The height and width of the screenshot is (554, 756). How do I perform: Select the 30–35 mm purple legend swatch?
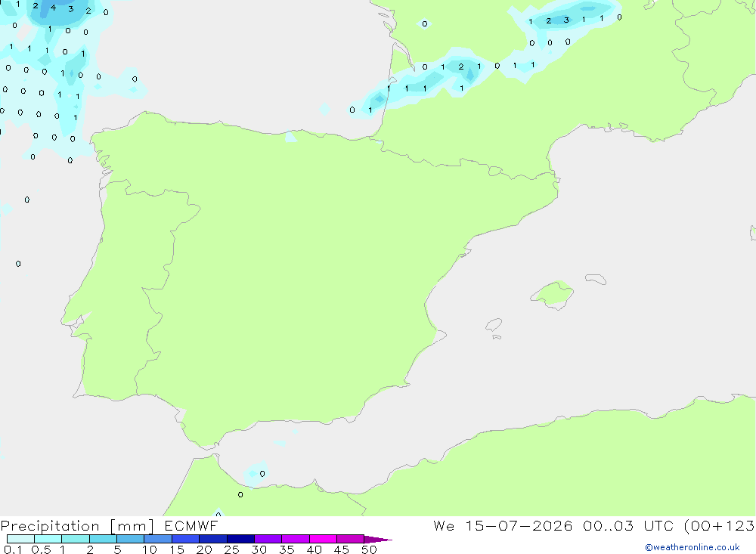(x=268, y=539)
